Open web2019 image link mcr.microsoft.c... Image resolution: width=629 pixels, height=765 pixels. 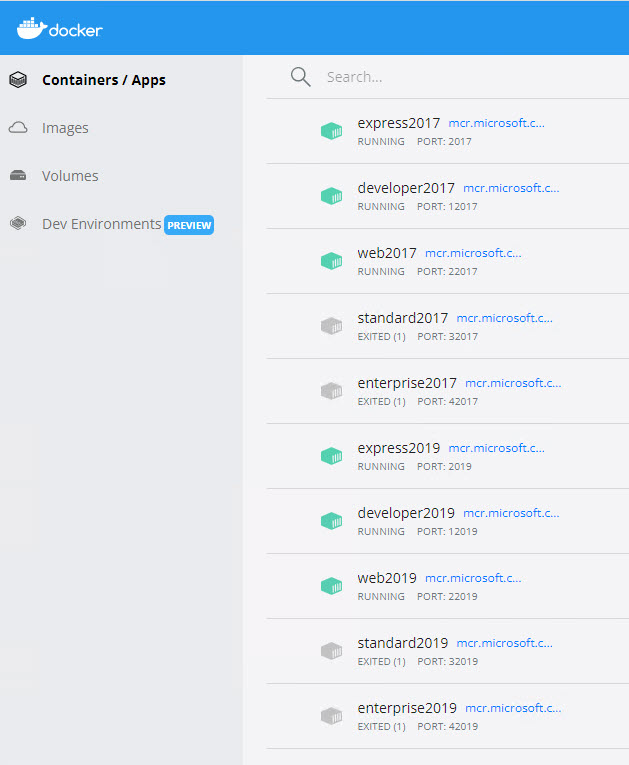(x=473, y=578)
